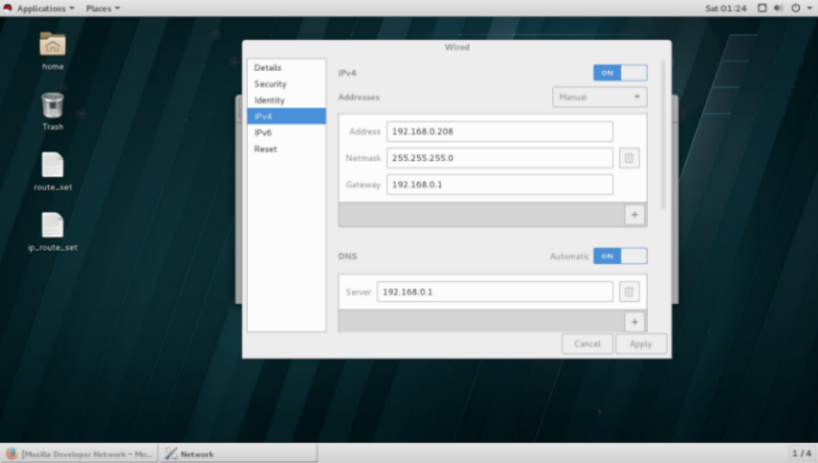Screen dimensions: 818x463
Task: Open the Manual addresses method dropdown
Action: pyautogui.click(x=600, y=97)
